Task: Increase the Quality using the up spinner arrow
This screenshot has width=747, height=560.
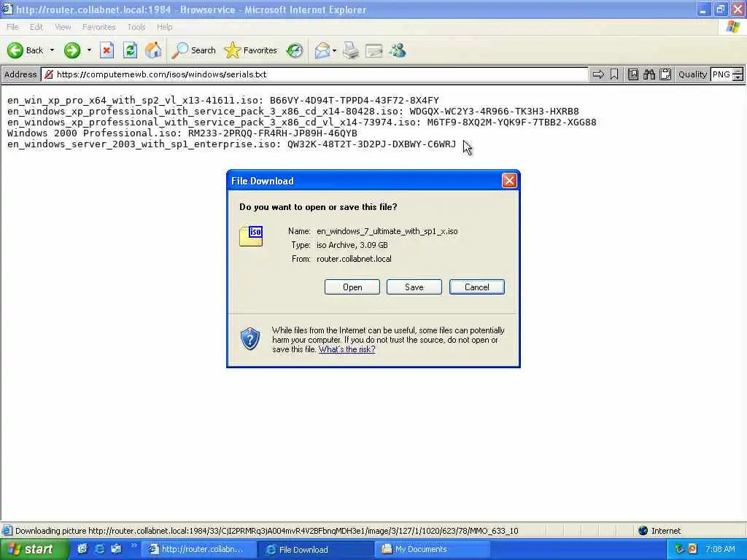Action: [738, 71]
